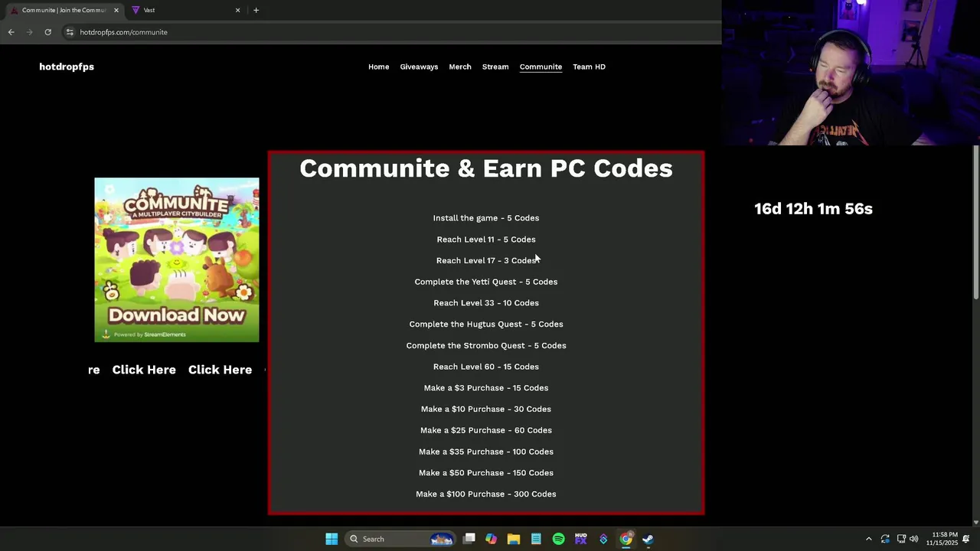The width and height of the screenshot is (980, 551).
Task: Open the Team HD nav link
Action: (x=589, y=67)
